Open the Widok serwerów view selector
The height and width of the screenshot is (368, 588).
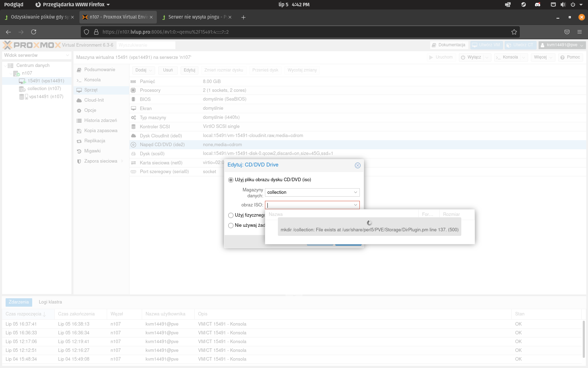point(36,55)
